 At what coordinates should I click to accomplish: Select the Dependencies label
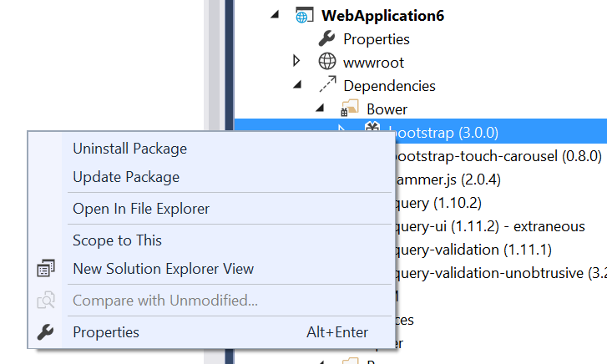coord(389,86)
